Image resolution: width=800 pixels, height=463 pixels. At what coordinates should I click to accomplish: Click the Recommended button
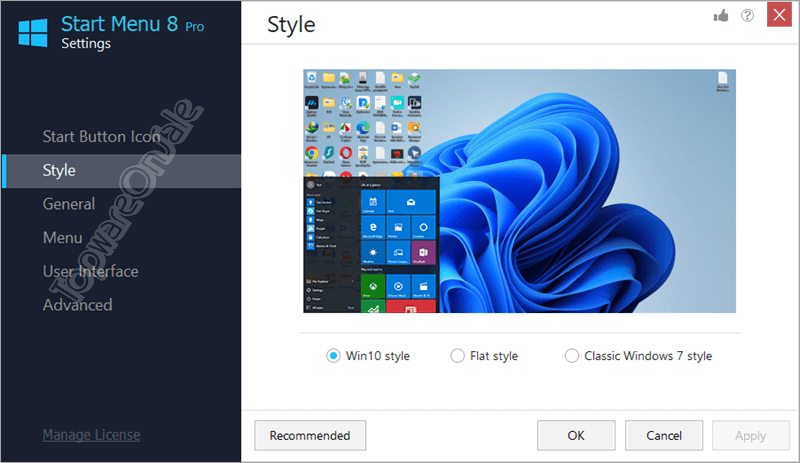point(310,435)
